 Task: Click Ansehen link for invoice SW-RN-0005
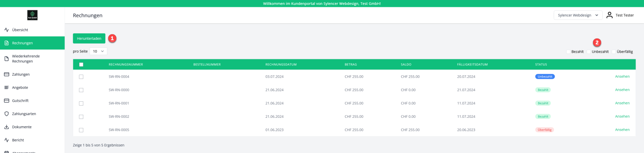[x=622, y=130]
